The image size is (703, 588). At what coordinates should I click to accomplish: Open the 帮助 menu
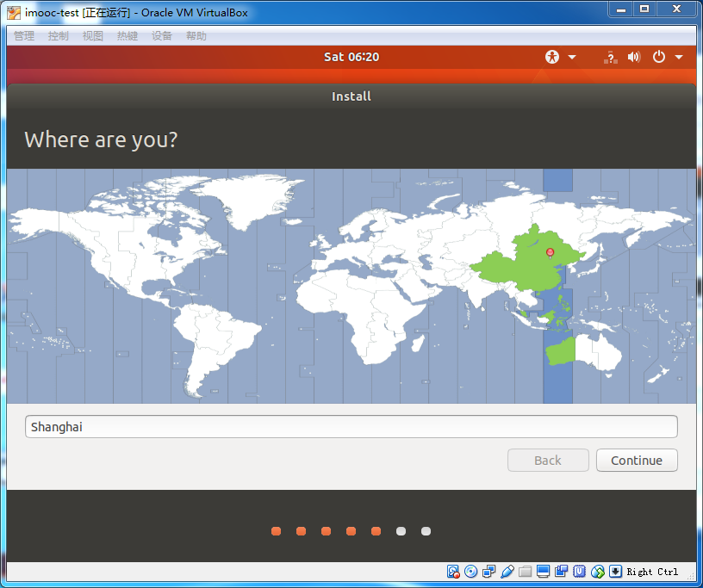pos(196,36)
